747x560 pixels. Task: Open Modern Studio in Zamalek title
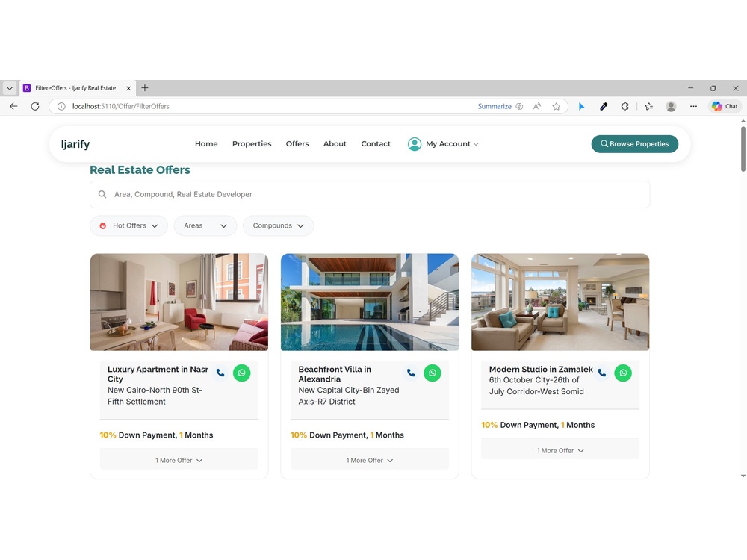click(x=541, y=369)
